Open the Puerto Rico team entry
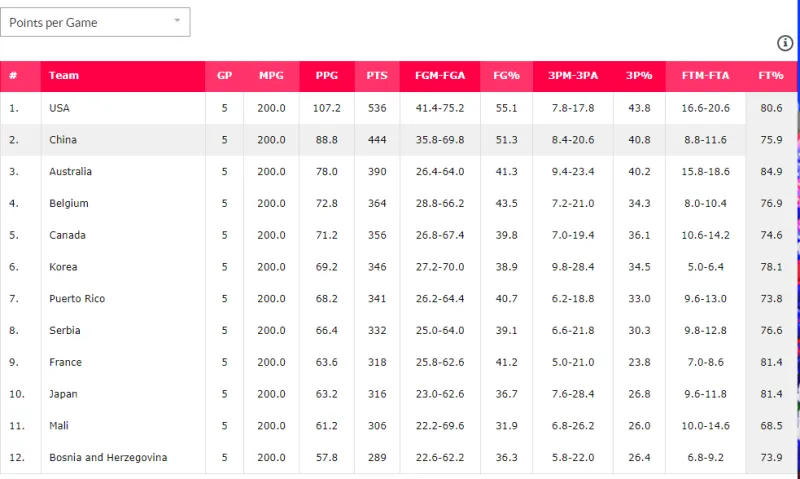Screen dimensions: 800x479 (78, 299)
